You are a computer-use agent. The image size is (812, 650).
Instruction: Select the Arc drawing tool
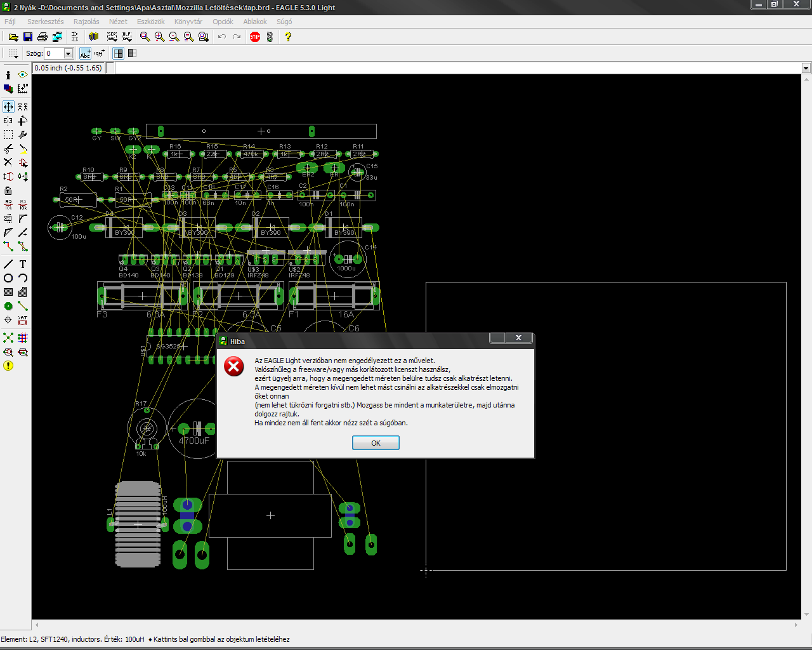click(x=23, y=278)
